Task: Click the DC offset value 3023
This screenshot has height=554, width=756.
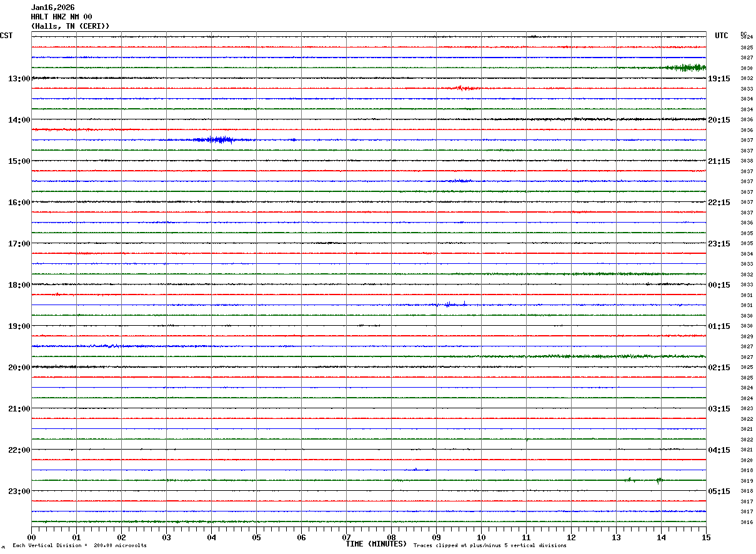Action: [x=747, y=409]
